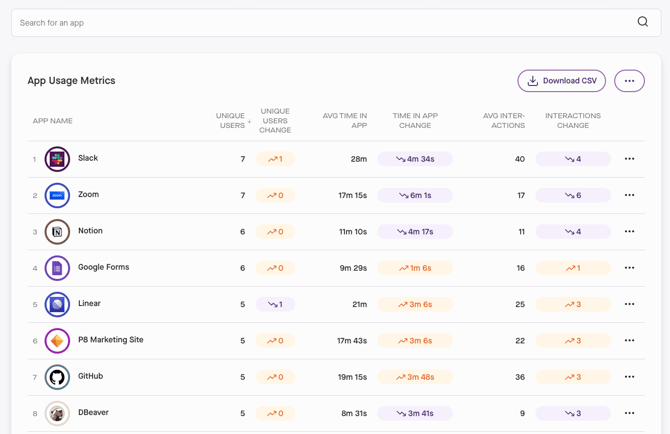670x434 pixels.
Task: Click Slack's time in app change badge
Action: click(x=415, y=159)
